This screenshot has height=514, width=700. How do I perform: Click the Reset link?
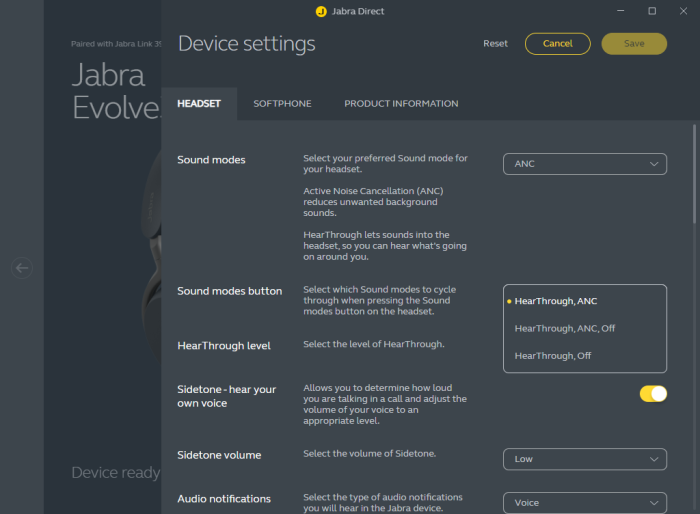496,43
